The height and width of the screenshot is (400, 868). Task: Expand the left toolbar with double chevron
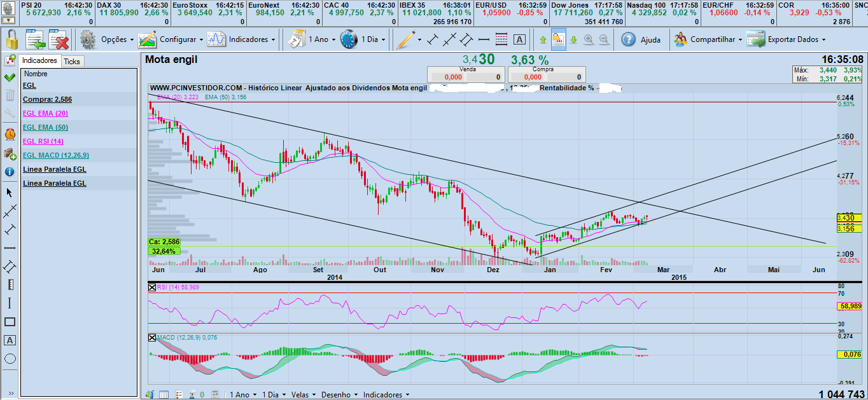coord(10,392)
